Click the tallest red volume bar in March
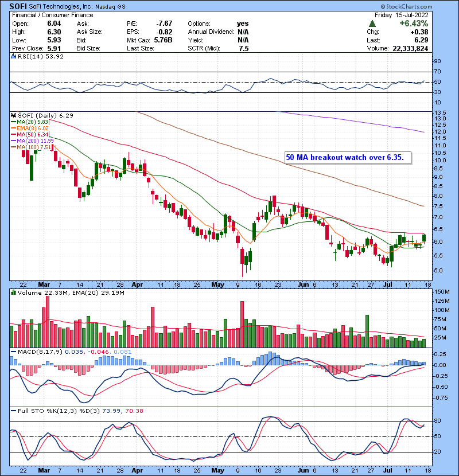459x476 pixels. pos(48,322)
